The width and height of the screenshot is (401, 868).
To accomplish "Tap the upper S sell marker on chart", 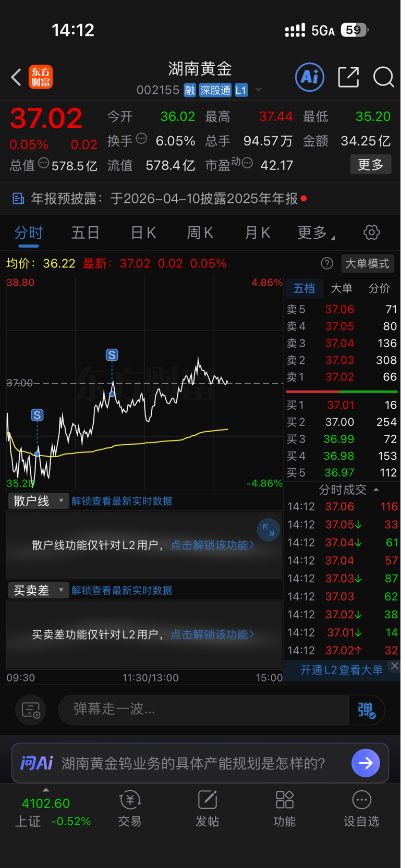I will 112,355.
